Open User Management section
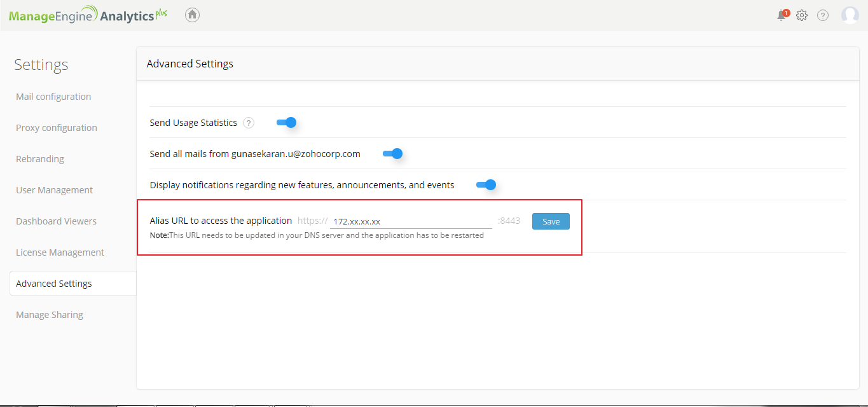 click(55, 190)
